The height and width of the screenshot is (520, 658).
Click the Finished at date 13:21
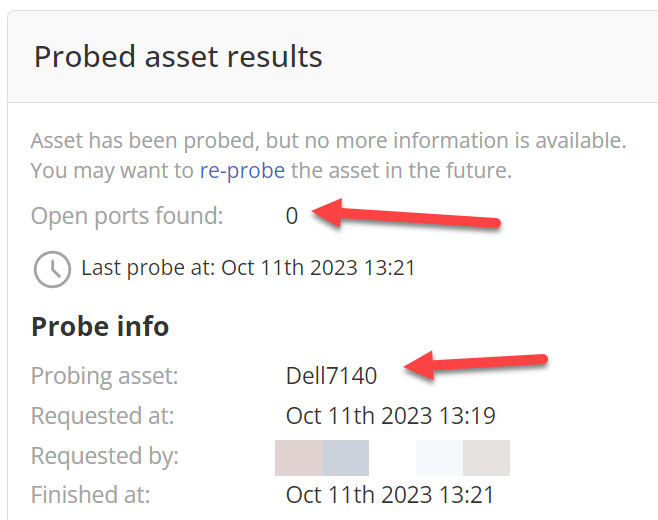click(x=390, y=494)
